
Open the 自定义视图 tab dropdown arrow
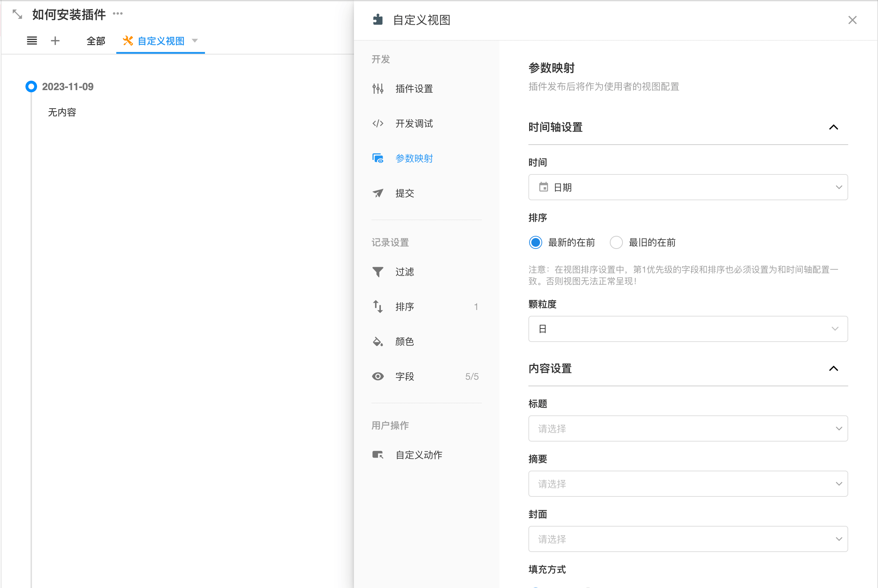point(194,40)
